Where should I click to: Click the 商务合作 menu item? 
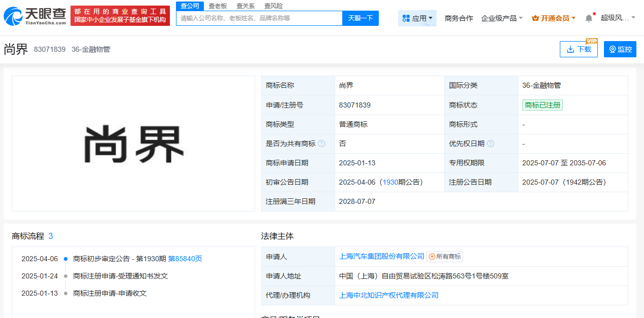point(458,17)
